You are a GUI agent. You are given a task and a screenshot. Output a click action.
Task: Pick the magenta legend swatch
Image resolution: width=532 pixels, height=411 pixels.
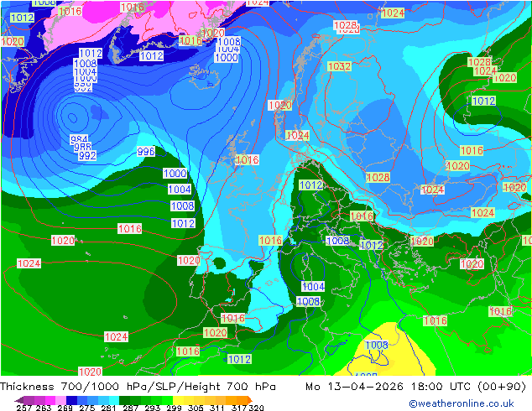click(50, 400)
